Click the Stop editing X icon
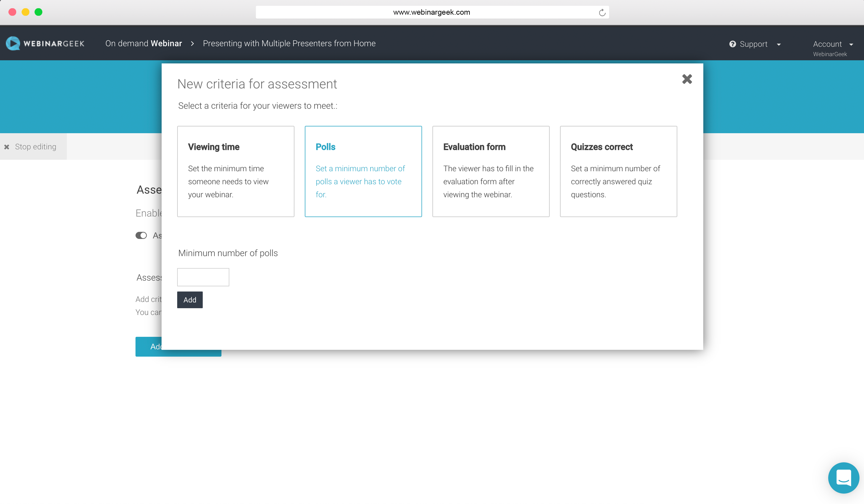Image resolution: width=864 pixels, height=504 pixels. (x=7, y=147)
